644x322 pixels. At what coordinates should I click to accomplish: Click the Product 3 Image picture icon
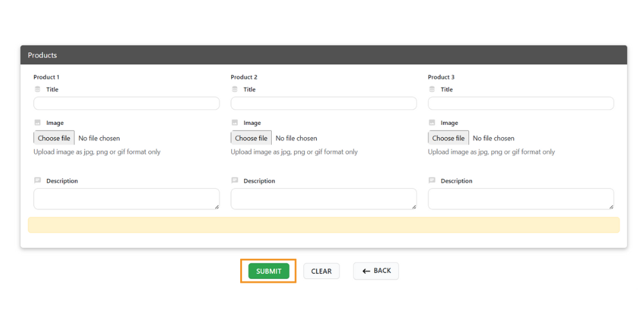tap(431, 122)
